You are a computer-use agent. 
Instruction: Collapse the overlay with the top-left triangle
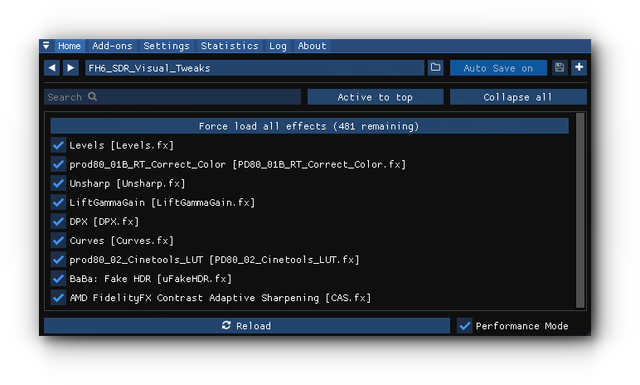46,45
